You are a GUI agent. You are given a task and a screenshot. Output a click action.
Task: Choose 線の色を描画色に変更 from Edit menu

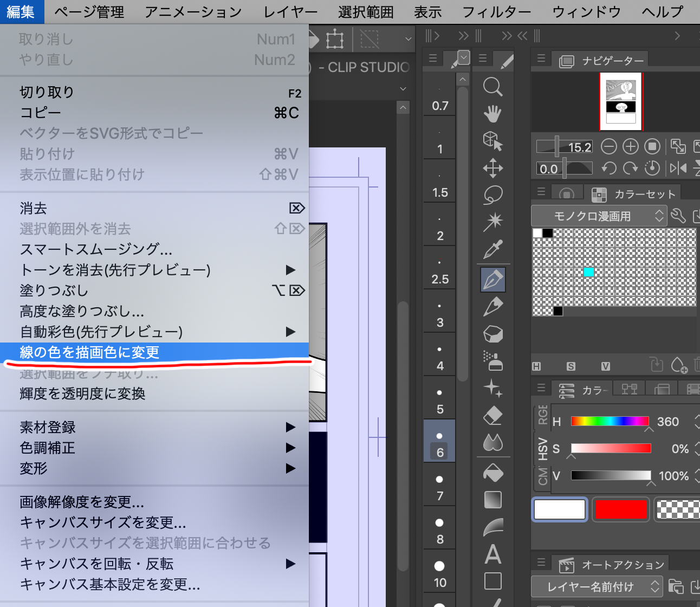(154, 352)
